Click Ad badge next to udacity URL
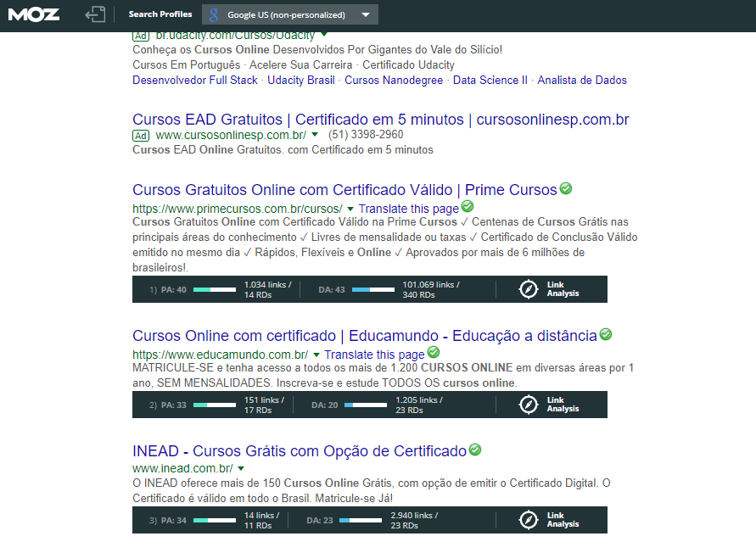Image resolution: width=756 pixels, height=553 pixels. (141, 36)
